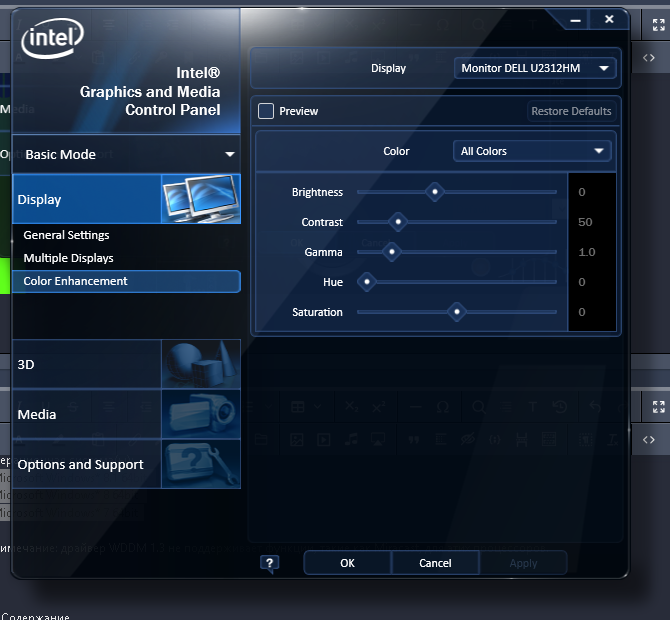Click the 3D shapes thumbnail icon
670x620 pixels.
click(201, 364)
